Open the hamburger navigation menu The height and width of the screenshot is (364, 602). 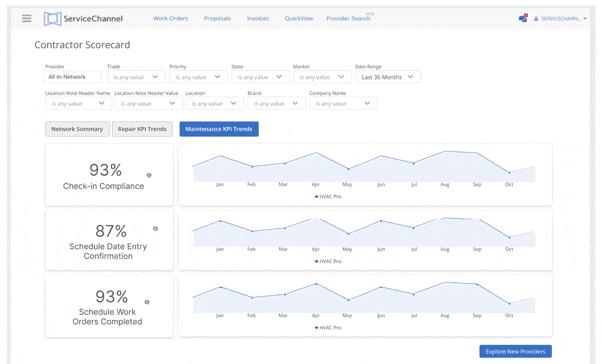[27, 19]
